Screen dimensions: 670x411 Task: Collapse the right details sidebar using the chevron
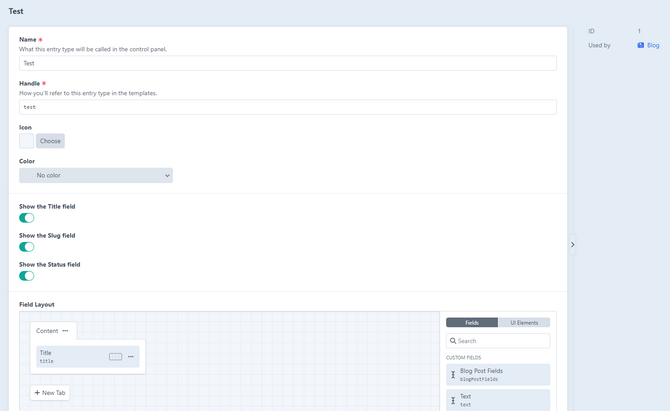pos(572,244)
